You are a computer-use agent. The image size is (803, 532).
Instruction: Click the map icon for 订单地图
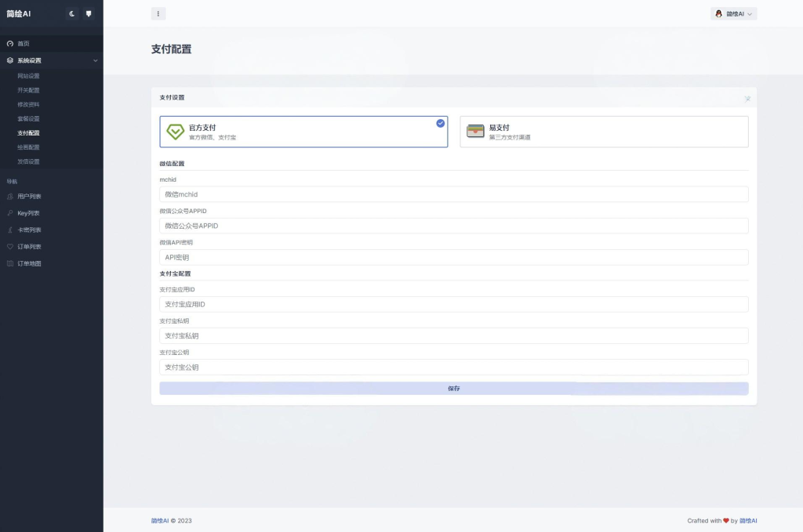pyautogui.click(x=9, y=264)
